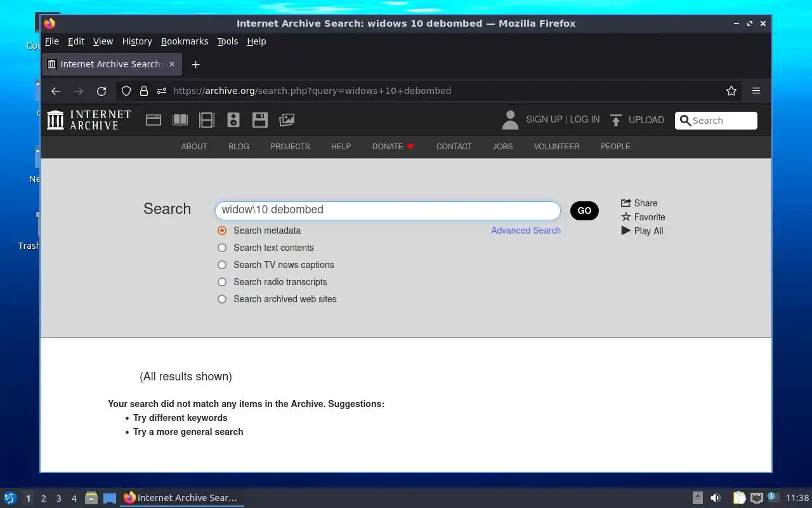Open the Edit menu

pyautogui.click(x=76, y=41)
